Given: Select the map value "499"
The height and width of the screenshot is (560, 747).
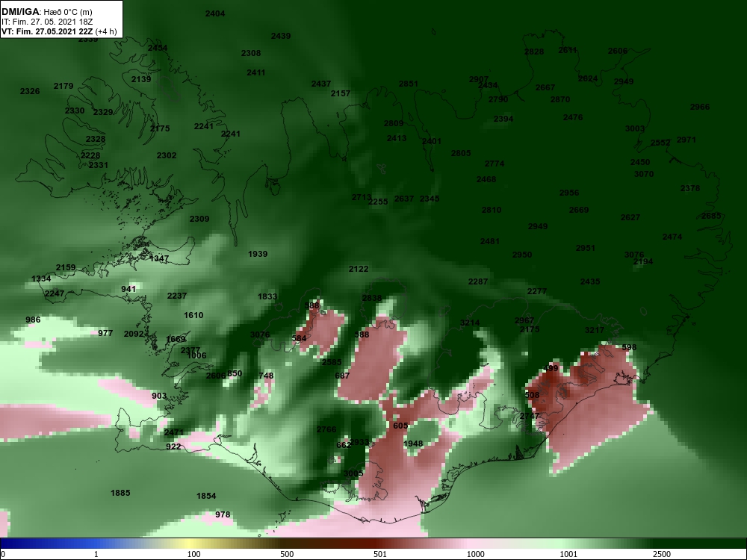Looking at the screenshot, I should 551,367.
